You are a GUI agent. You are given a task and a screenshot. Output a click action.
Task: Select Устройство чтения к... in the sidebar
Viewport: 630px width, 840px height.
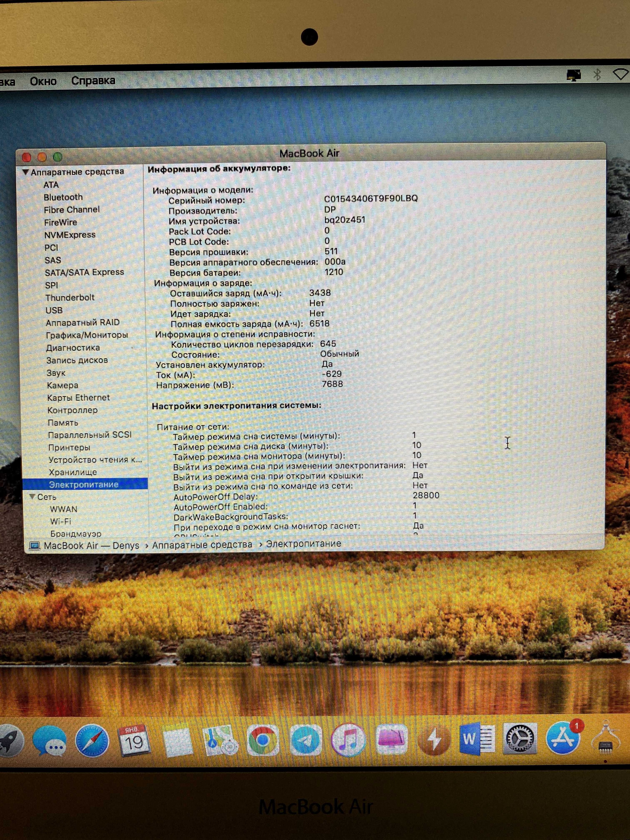pyautogui.click(x=95, y=460)
